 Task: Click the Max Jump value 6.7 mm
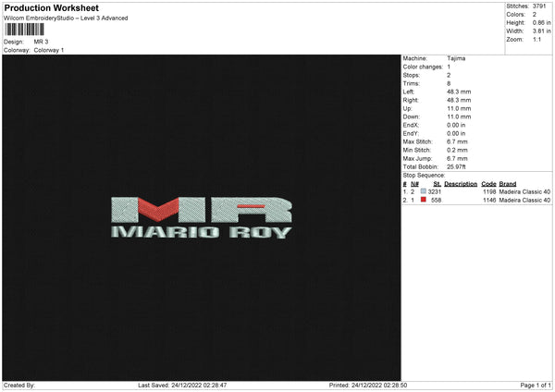point(457,158)
